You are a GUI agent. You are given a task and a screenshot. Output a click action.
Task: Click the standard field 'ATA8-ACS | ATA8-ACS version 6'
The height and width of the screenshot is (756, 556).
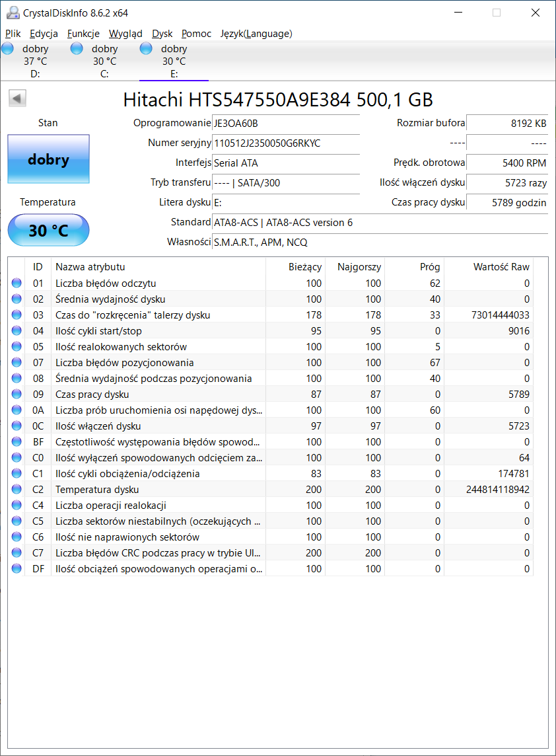380,222
